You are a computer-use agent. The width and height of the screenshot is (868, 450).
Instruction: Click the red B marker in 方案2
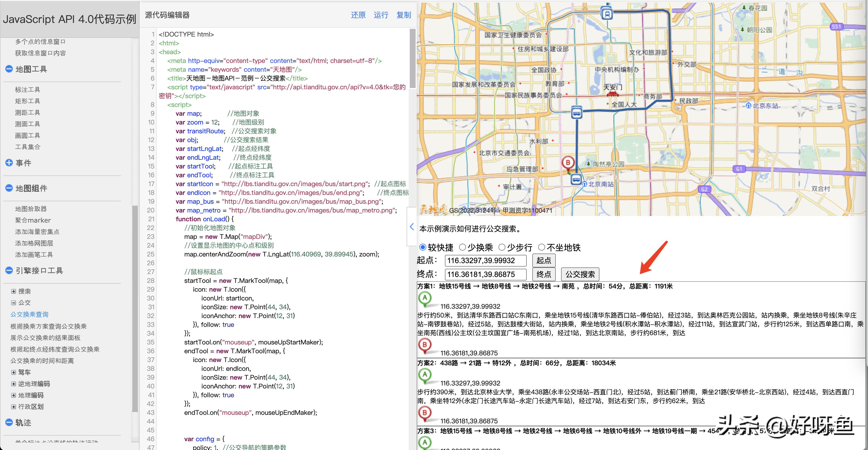coord(425,413)
